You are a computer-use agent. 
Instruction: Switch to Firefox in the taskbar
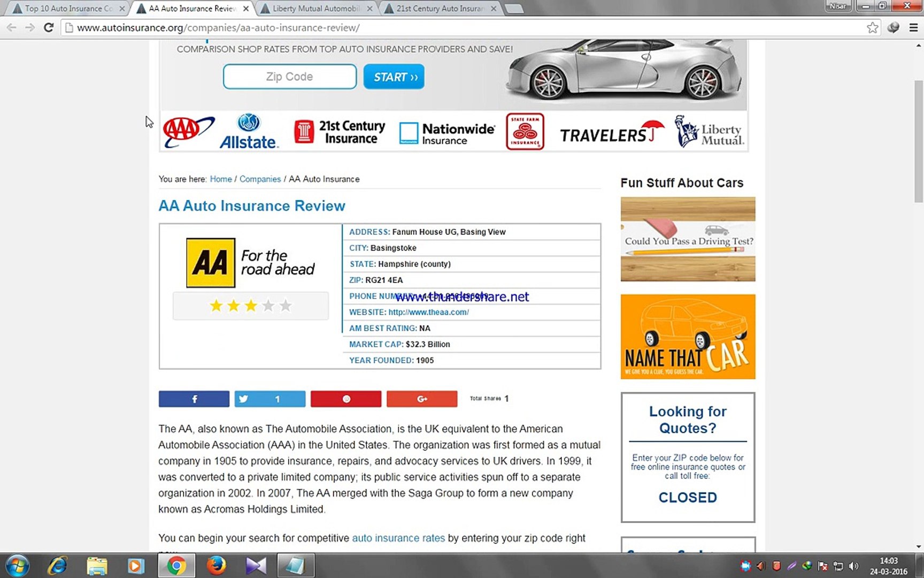(x=216, y=566)
